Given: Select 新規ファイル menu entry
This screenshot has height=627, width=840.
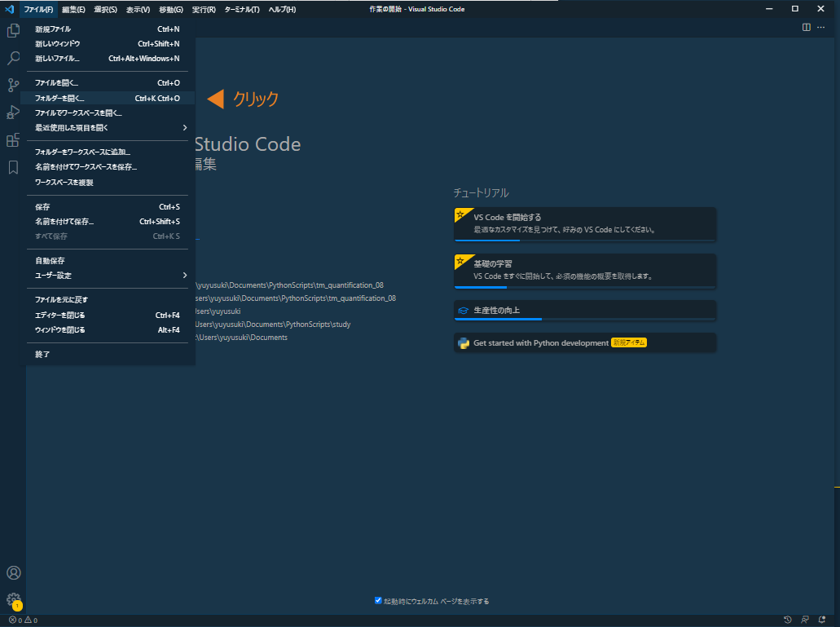Looking at the screenshot, I should pos(108,29).
